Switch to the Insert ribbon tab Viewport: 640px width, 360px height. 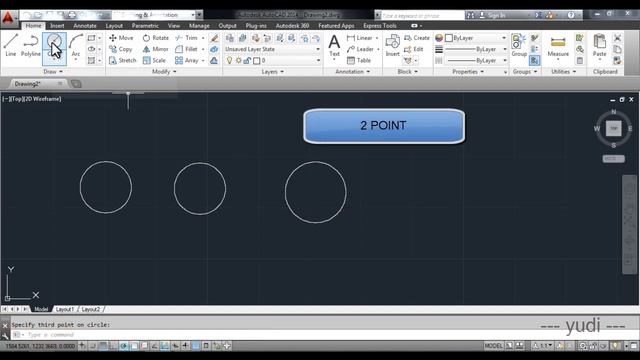[x=57, y=26]
